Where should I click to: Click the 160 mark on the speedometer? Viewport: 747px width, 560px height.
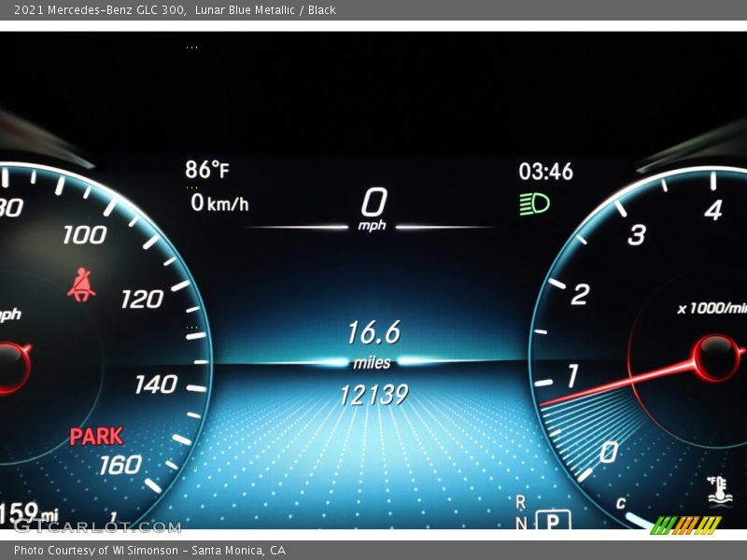[120, 465]
